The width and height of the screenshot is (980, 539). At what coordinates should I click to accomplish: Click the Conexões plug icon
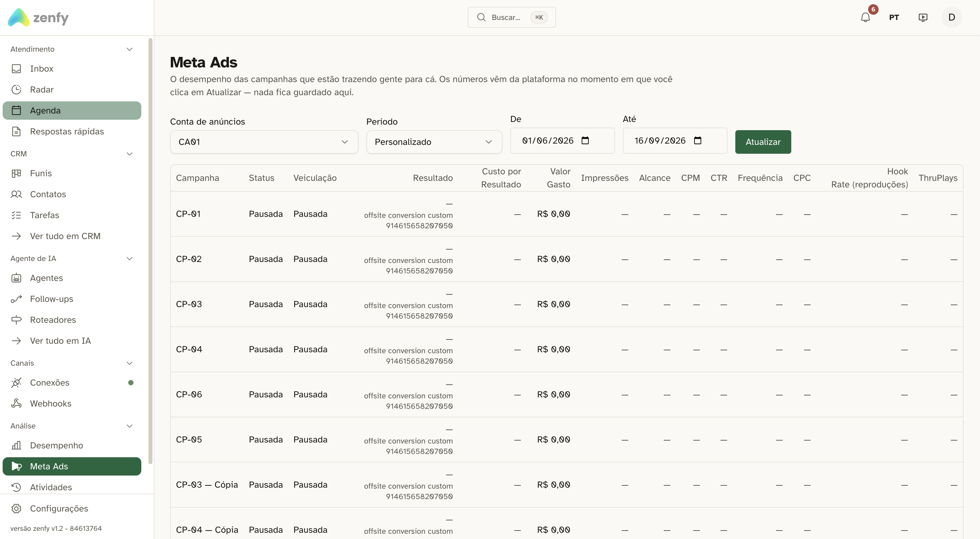point(16,383)
